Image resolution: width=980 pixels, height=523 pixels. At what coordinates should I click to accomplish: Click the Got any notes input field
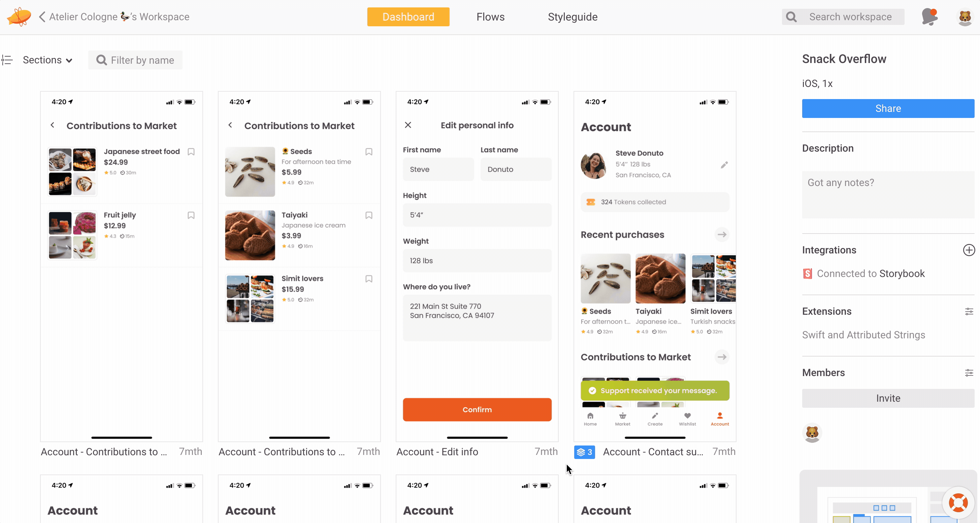(x=888, y=191)
